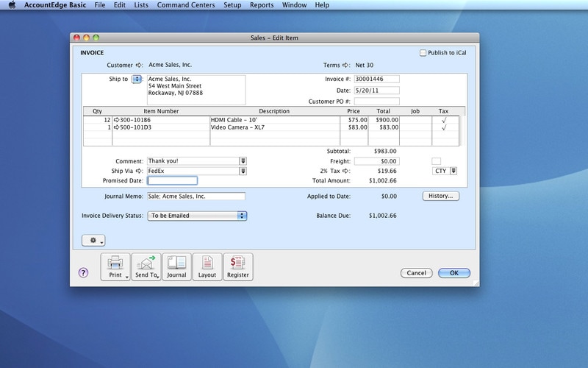This screenshot has height=368, width=588.
Task: Open the gear actions menu
Action: coord(93,241)
